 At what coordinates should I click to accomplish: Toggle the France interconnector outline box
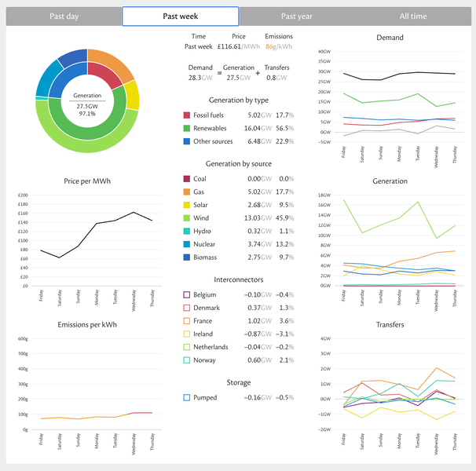[187, 321]
